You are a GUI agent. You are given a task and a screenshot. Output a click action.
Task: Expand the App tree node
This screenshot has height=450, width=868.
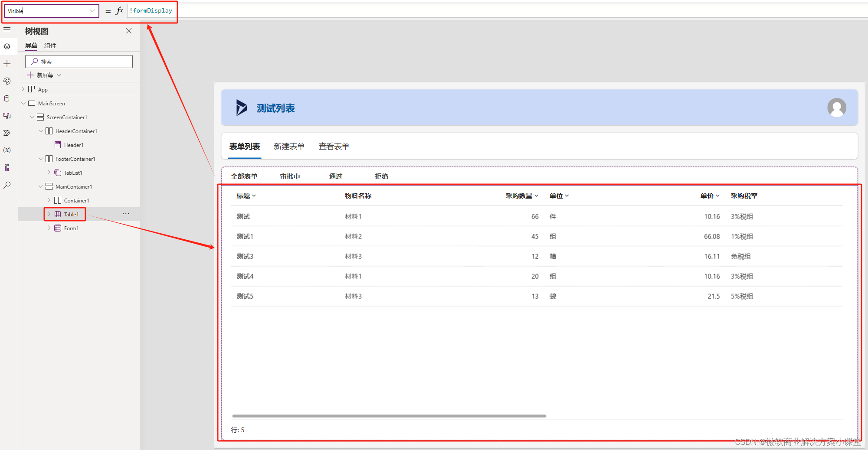23,89
